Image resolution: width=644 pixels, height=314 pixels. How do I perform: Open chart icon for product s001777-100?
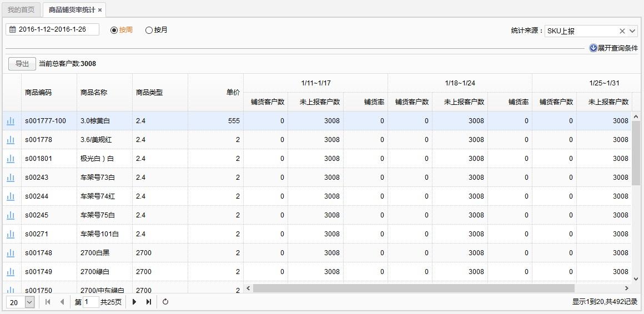tap(11, 121)
